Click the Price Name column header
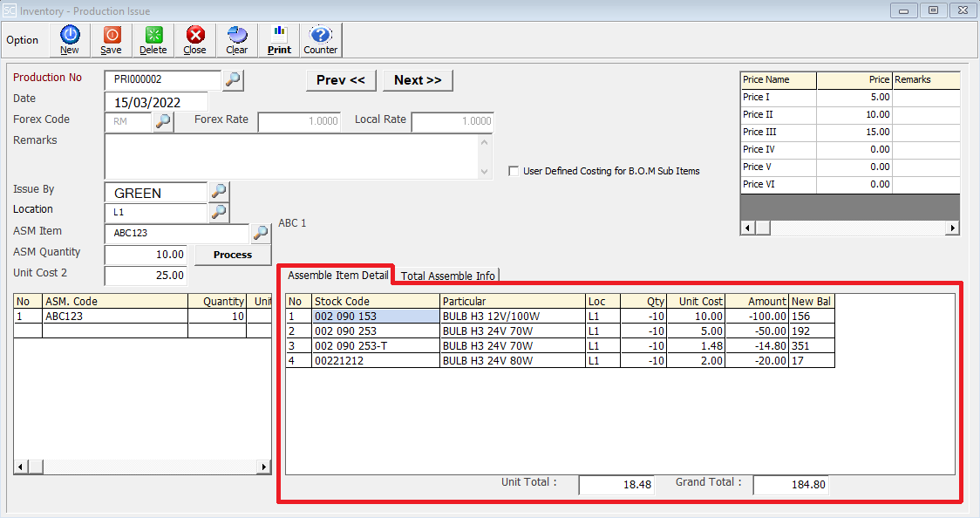The height and width of the screenshot is (518, 980). tap(778, 80)
